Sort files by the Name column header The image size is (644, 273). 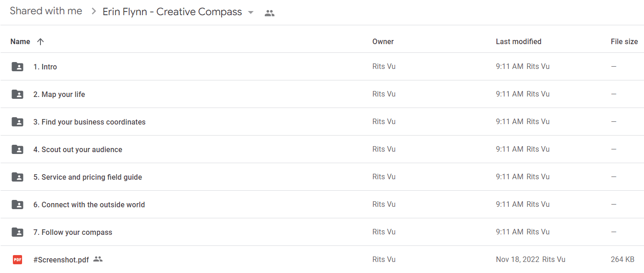(x=20, y=41)
